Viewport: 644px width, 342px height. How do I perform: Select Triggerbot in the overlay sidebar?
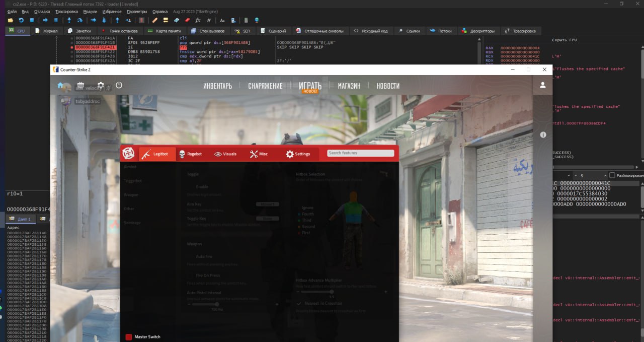click(133, 180)
